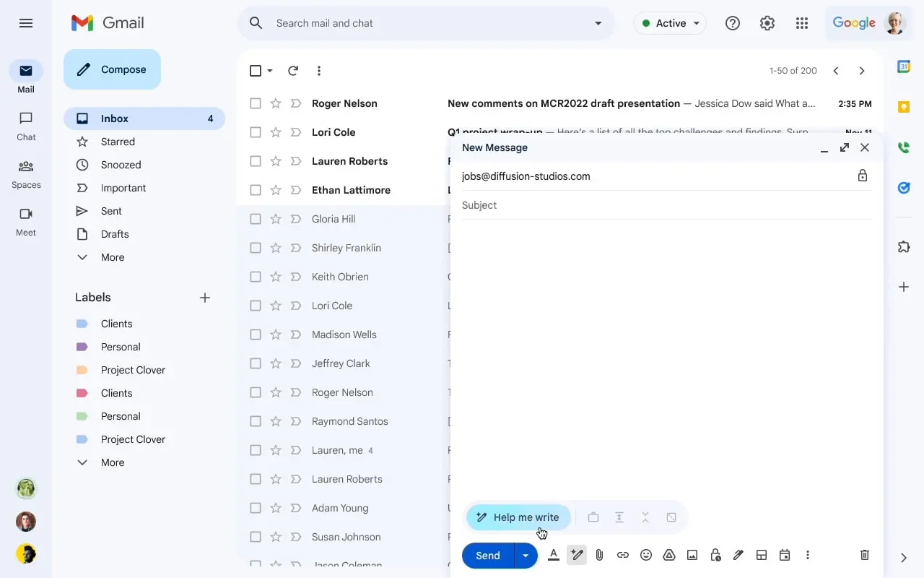Insert files using the Google Drive icon
This screenshot has width=924, height=578.
click(669, 555)
